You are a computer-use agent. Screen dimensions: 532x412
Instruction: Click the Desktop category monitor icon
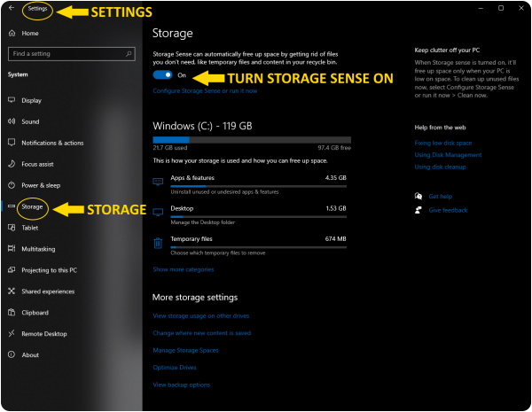(158, 213)
